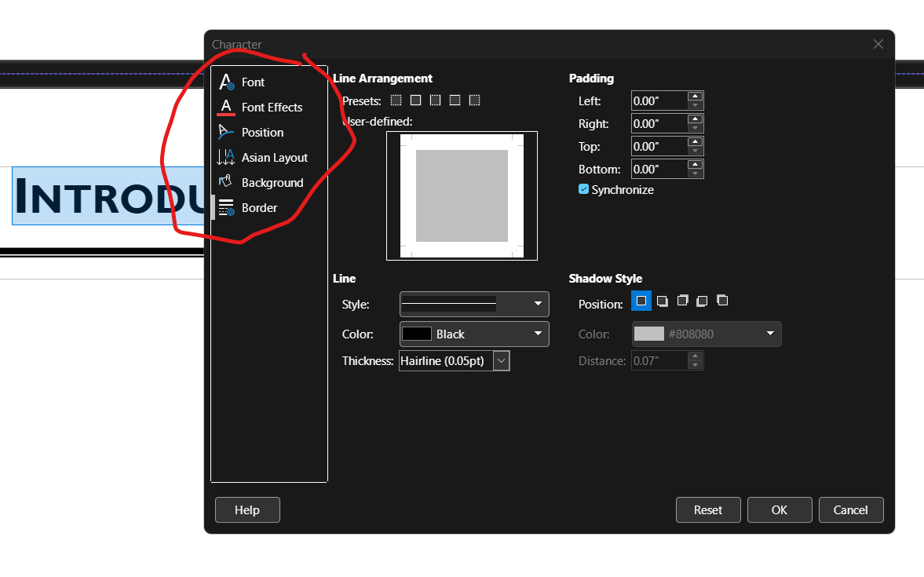Choose the left and right borders preset
This screenshot has height=577, width=924.
[x=435, y=100]
